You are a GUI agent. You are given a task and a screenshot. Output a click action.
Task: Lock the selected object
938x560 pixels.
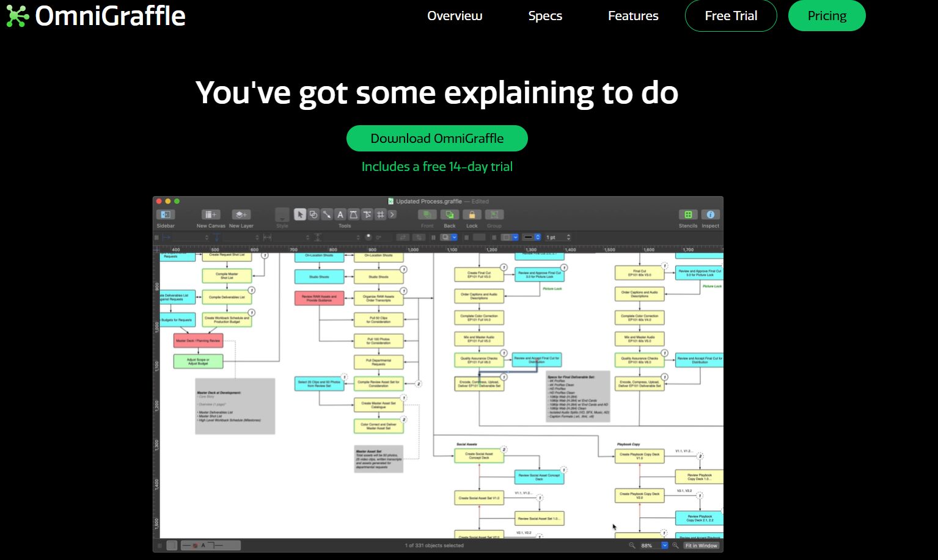coord(472,215)
